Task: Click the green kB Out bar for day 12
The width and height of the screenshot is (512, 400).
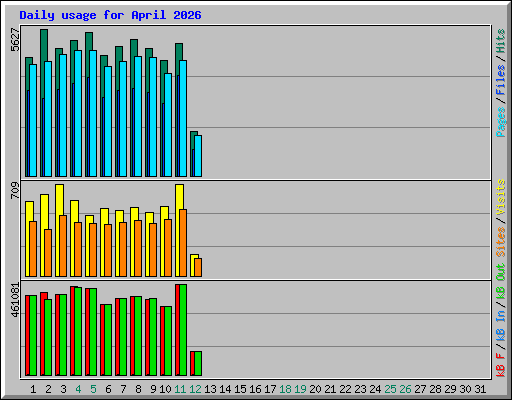Action: point(198,363)
